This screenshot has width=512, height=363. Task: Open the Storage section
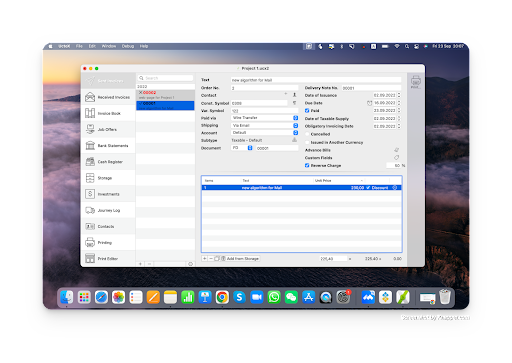pyautogui.click(x=108, y=178)
